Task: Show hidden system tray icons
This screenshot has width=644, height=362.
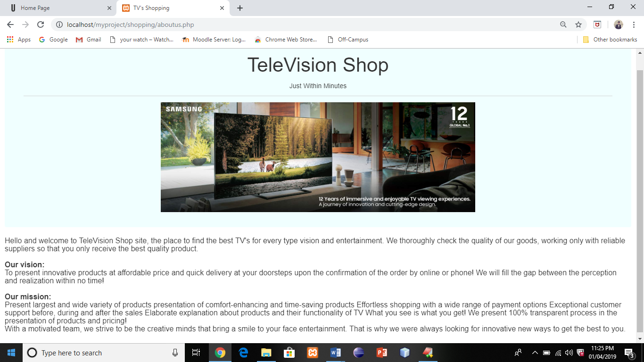Action: [x=535, y=353]
